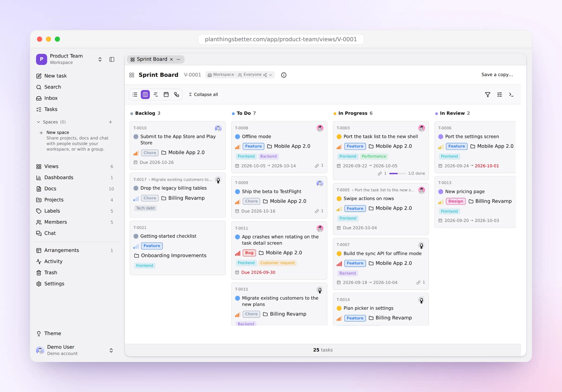
Task: Click New space link
Action: coord(58,133)
